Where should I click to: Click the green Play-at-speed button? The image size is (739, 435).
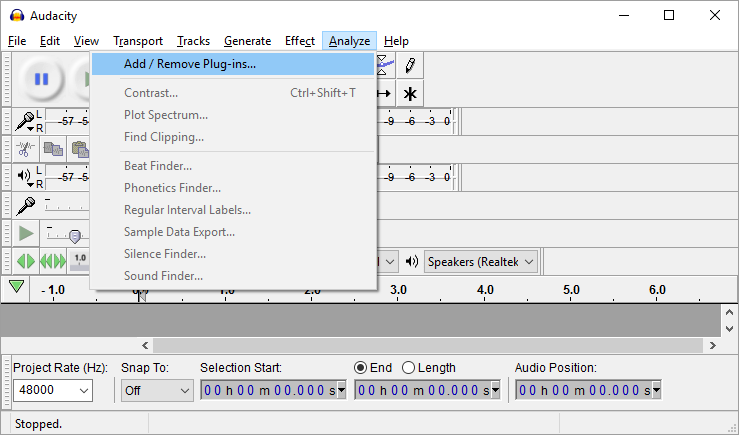click(x=25, y=233)
